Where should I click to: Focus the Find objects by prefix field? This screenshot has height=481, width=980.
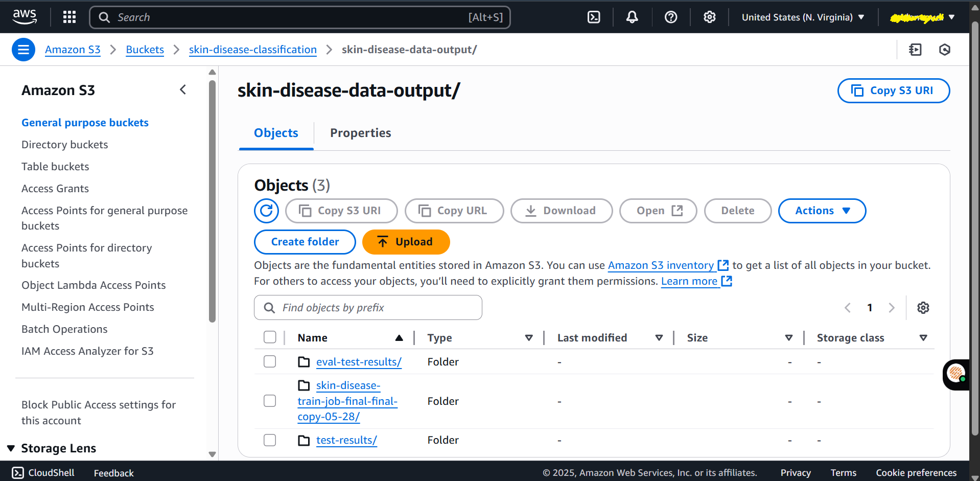pos(368,308)
